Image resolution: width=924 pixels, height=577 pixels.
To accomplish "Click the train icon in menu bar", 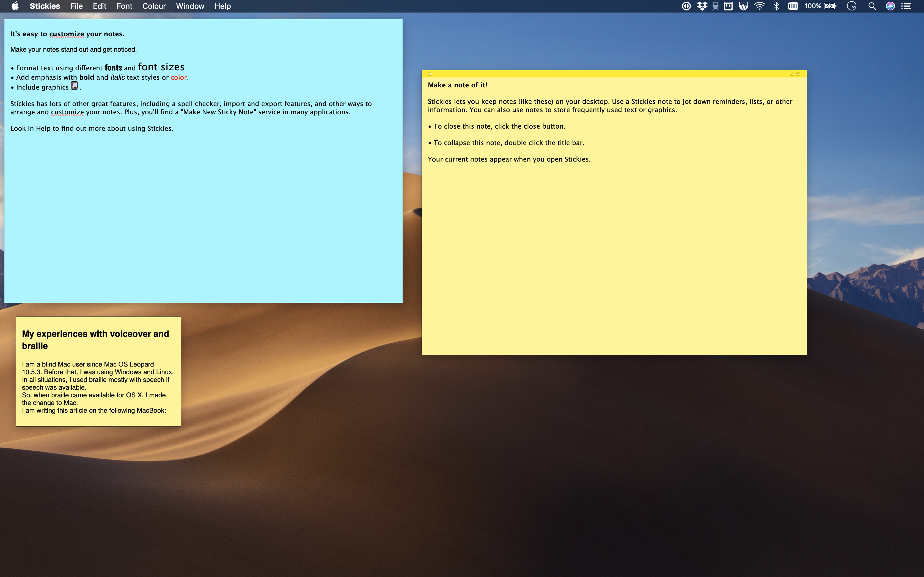I will click(x=715, y=6).
